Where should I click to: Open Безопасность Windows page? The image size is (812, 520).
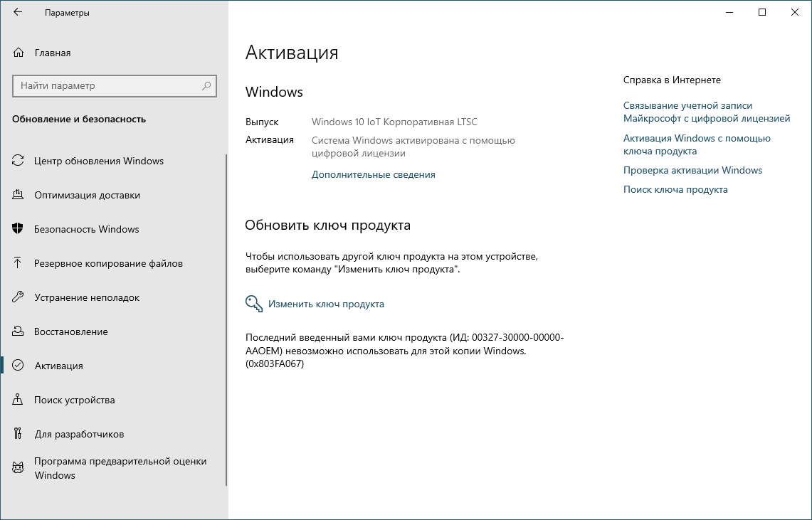(x=113, y=229)
